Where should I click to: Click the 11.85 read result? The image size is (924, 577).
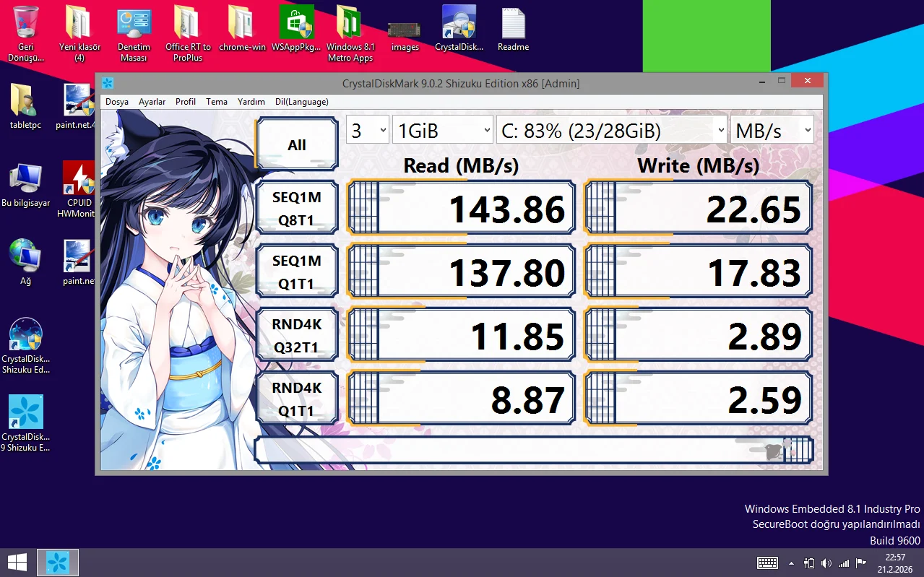(462, 335)
